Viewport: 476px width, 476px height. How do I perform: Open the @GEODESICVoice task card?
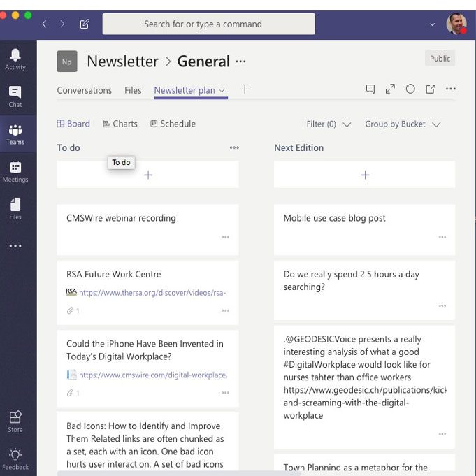(365, 387)
